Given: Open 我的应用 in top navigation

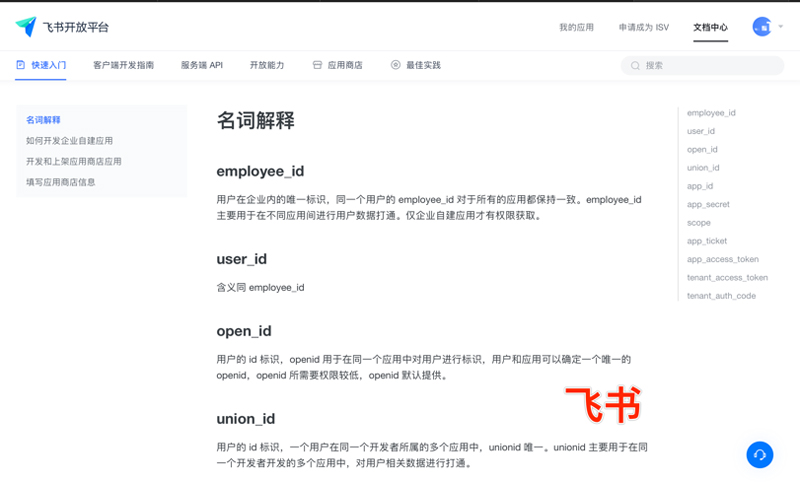Looking at the screenshot, I should (576, 27).
